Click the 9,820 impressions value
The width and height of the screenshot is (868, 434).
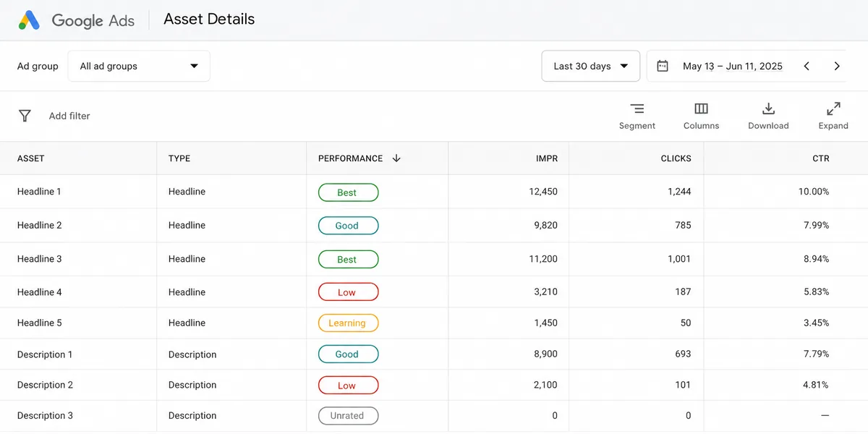[545, 225]
